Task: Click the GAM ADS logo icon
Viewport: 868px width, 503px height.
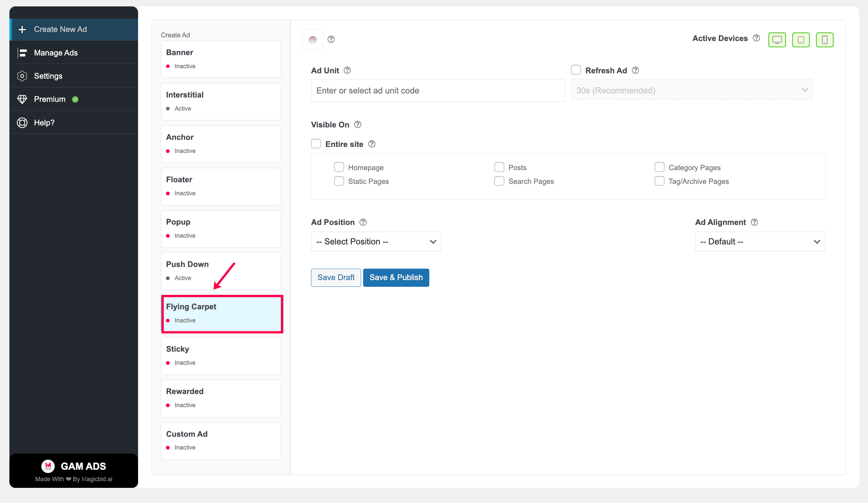Action: click(48, 466)
